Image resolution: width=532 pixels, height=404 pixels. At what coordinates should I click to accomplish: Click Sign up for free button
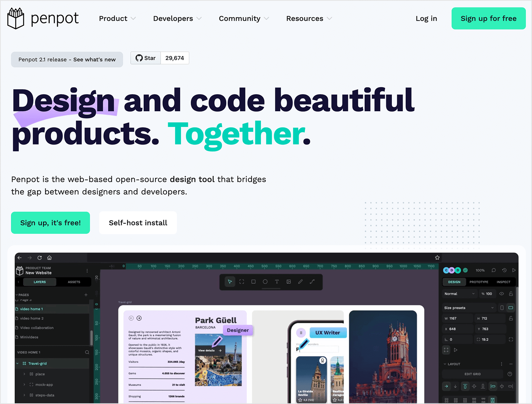(x=488, y=18)
